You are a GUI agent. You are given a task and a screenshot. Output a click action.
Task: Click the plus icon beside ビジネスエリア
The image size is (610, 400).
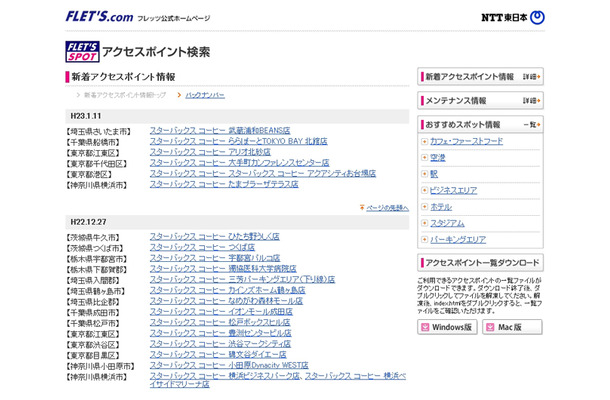click(x=424, y=190)
